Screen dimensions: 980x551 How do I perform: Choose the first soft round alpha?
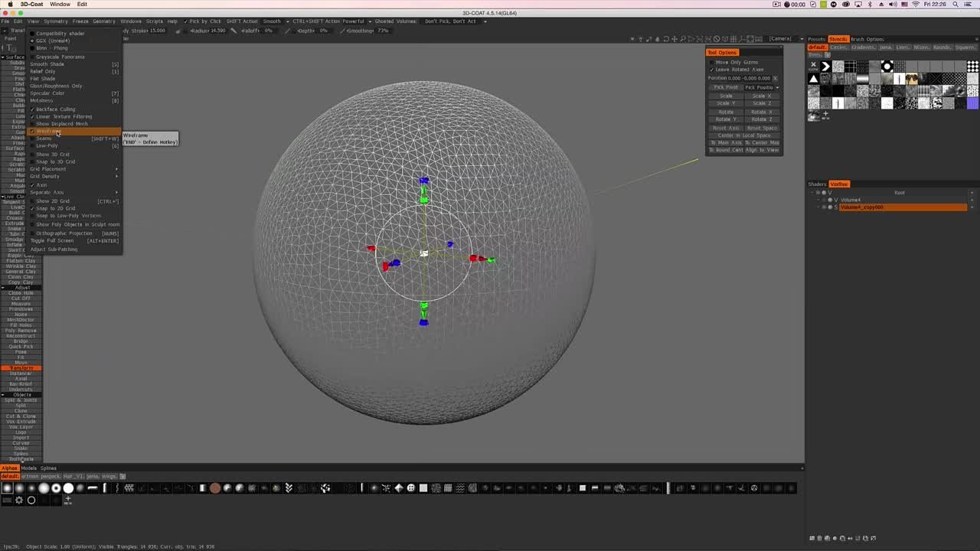point(7,488)
